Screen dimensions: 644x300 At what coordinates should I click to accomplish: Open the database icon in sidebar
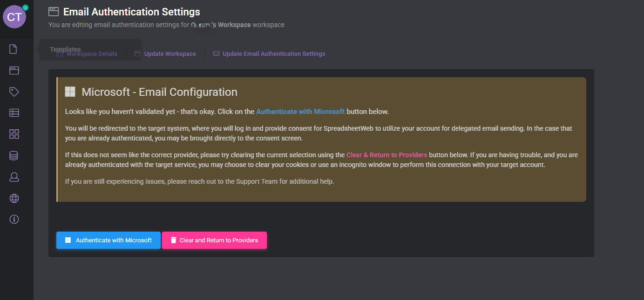point(14,155)
